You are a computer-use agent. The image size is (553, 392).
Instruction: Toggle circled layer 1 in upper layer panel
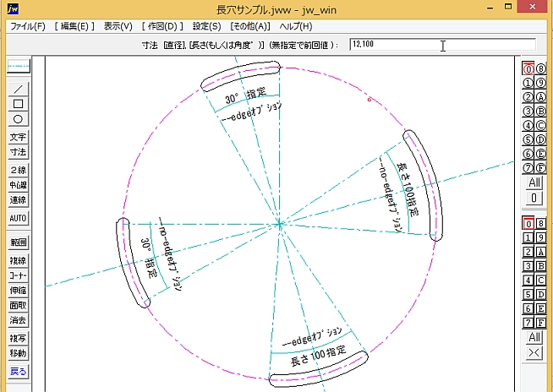[x=528, y=83]
